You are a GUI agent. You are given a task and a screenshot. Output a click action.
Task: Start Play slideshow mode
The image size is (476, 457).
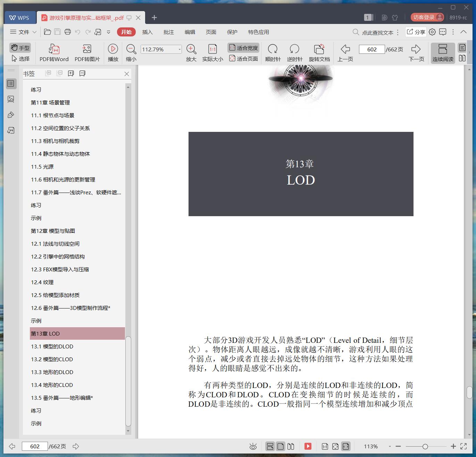113,53
